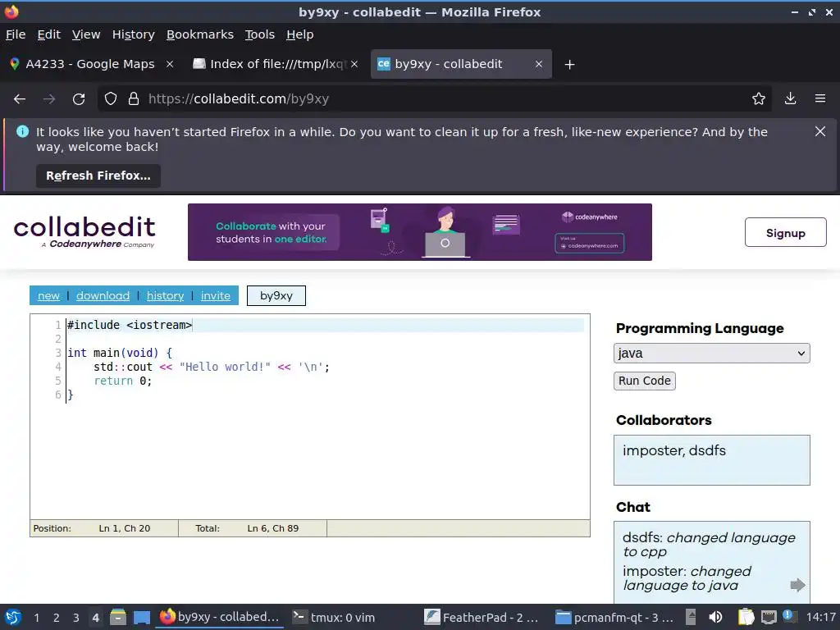Click the 'invite' link

point(216,295)
